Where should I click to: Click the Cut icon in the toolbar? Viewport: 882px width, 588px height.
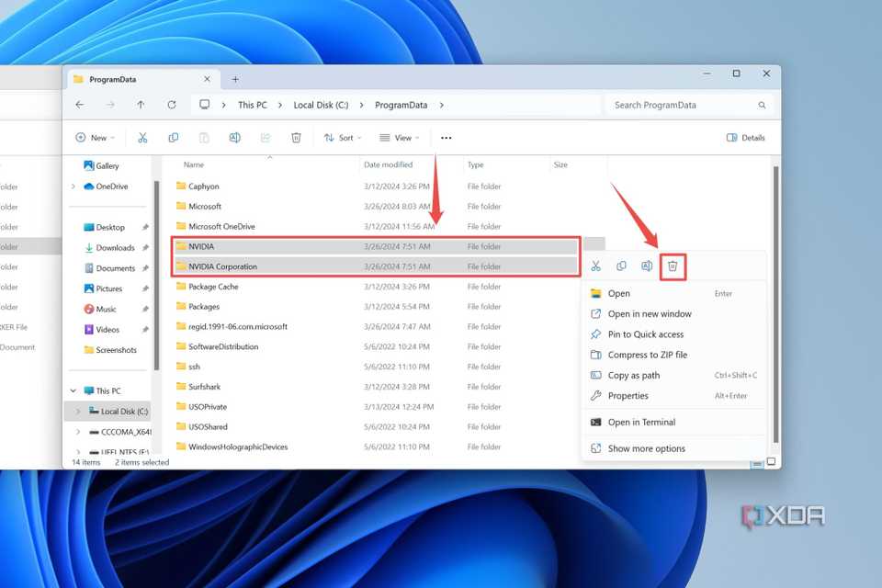(142, 138)
